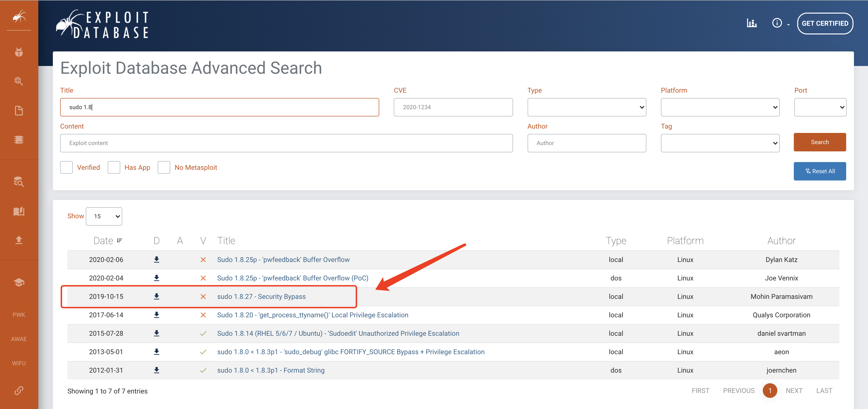The height and width of the screenshot is (409, 868).
Task: Focus the Title field containing sudo 1.8
Action: 219,107
